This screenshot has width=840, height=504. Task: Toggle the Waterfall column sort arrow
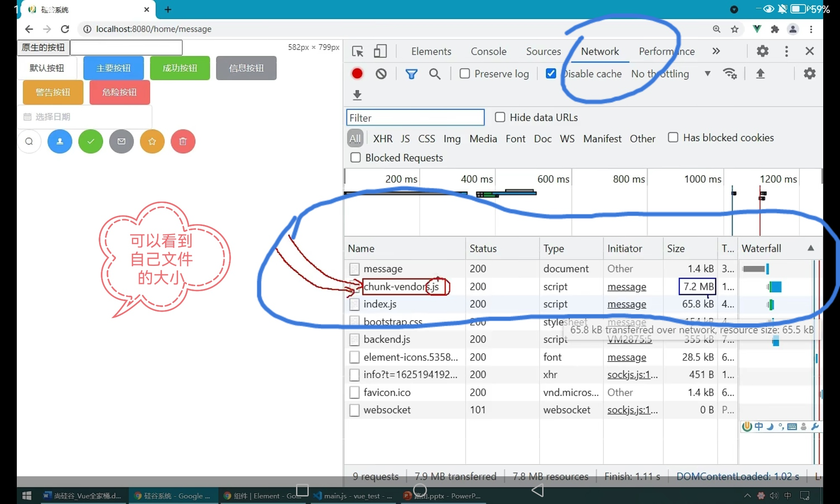pos(811,248)
